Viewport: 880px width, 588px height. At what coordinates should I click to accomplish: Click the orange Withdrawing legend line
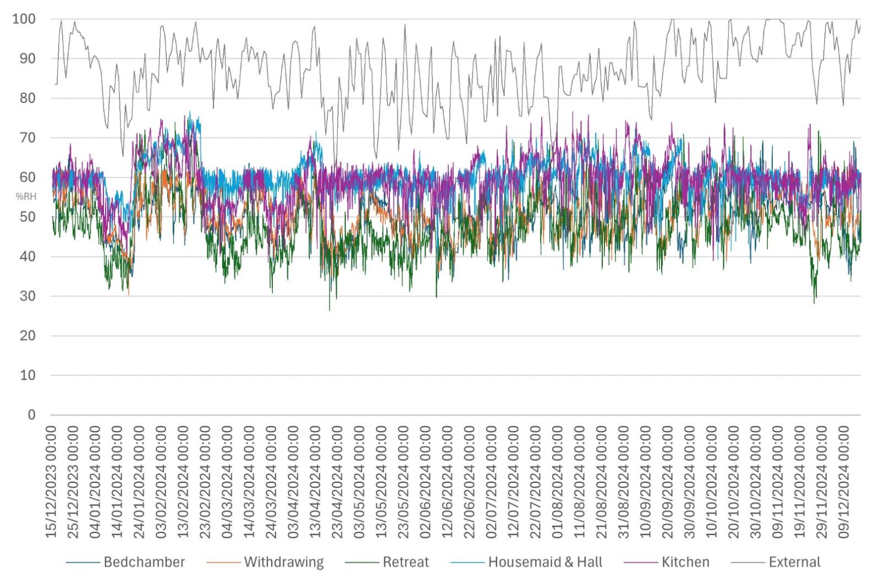223,563
